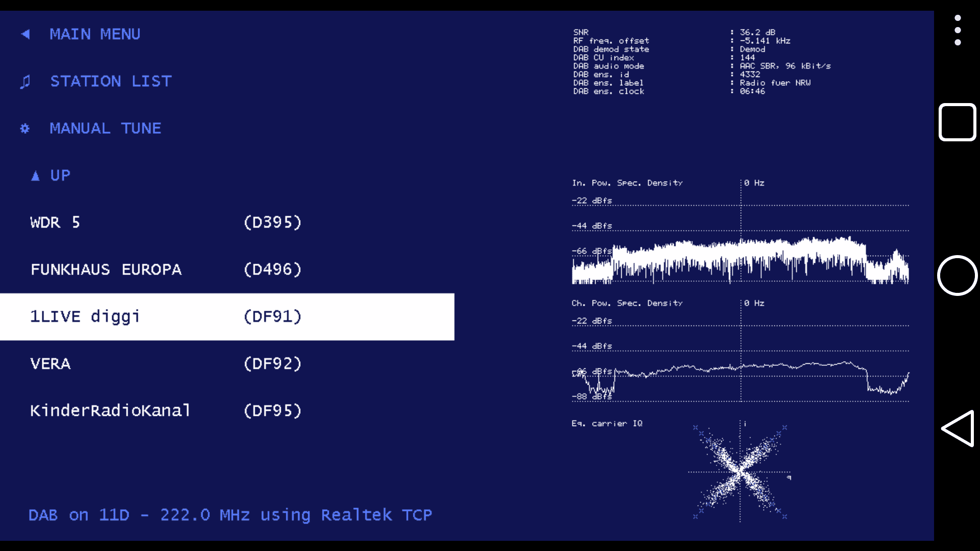The height and width of the screenshot is (551, 980).
Task: Tap the DAB ens. clock value 06:46
Action: point(752,91)
